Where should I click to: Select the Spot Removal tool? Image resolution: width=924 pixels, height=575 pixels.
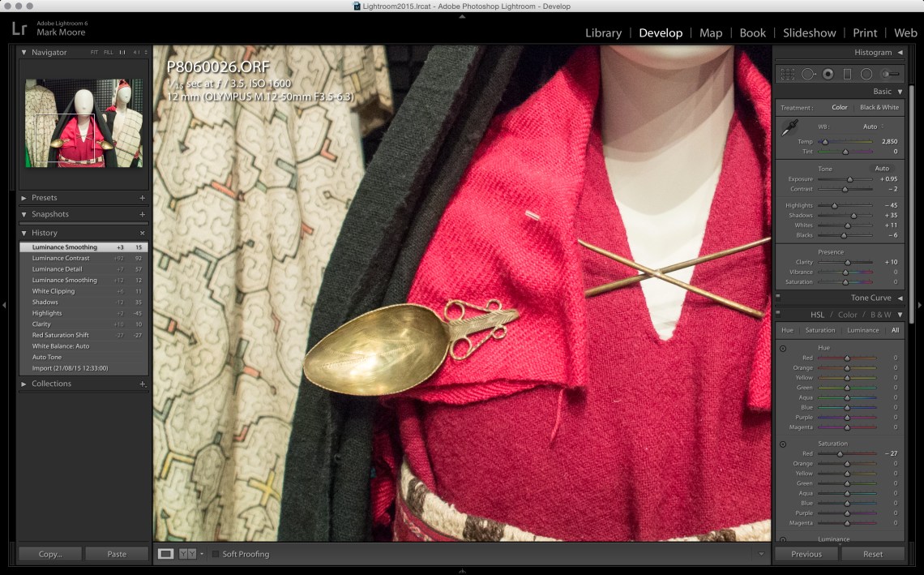tap(808, 74)
